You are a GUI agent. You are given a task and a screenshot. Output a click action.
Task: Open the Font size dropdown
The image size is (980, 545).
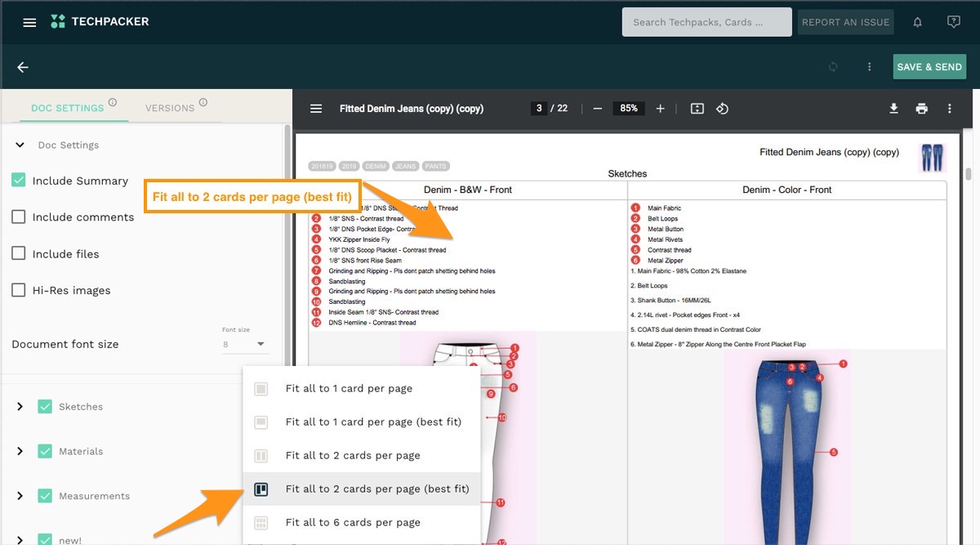click(245, 344)
